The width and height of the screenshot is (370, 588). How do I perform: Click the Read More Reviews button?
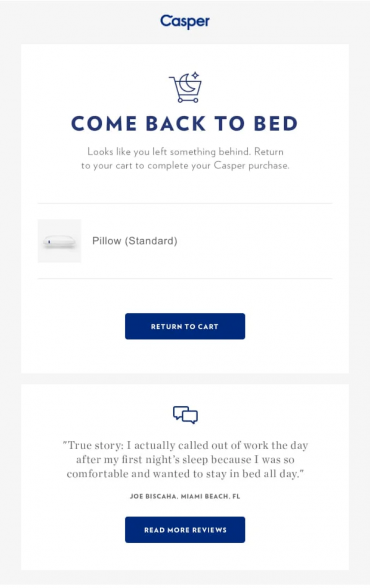pyautogui.click(x=185, y=530)
